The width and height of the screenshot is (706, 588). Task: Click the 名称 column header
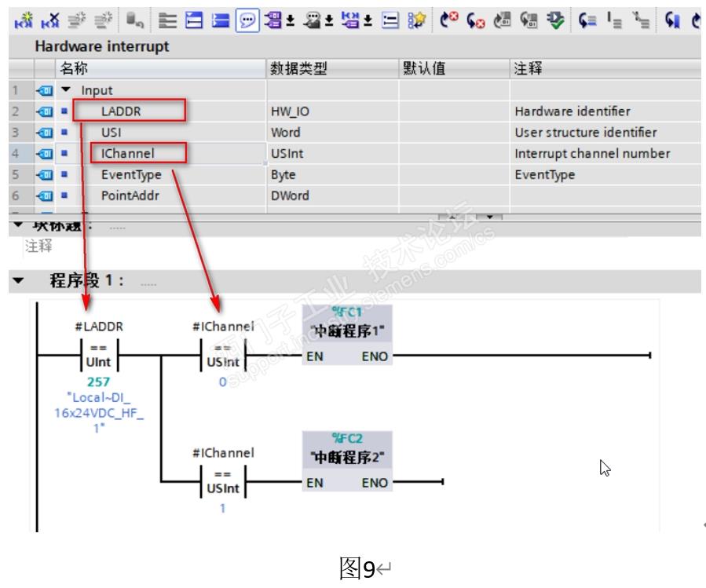point(161,68)
